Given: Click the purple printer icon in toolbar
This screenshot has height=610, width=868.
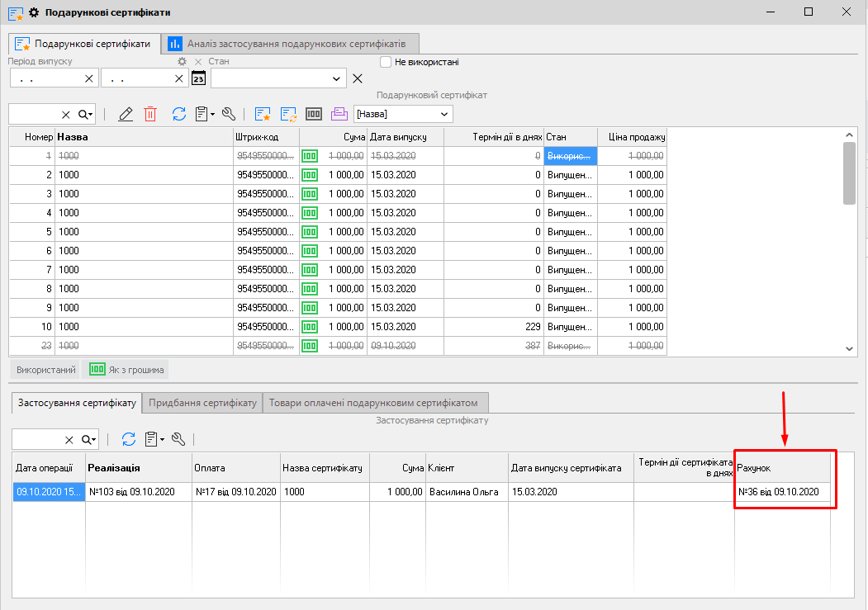Looking at the screenshot, I should [x=339, y=114].
